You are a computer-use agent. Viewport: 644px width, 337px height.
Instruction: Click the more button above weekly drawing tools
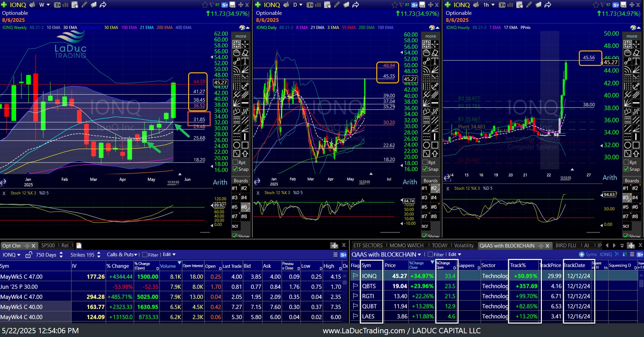coord(241,36)
